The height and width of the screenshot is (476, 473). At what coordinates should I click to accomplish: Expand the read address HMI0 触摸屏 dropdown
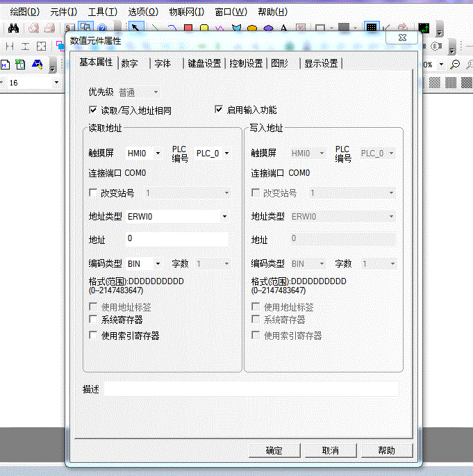tap(158, 154)
